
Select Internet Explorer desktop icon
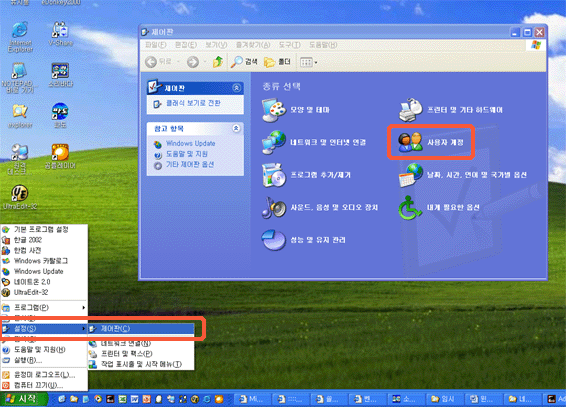[x=20, y=37]
